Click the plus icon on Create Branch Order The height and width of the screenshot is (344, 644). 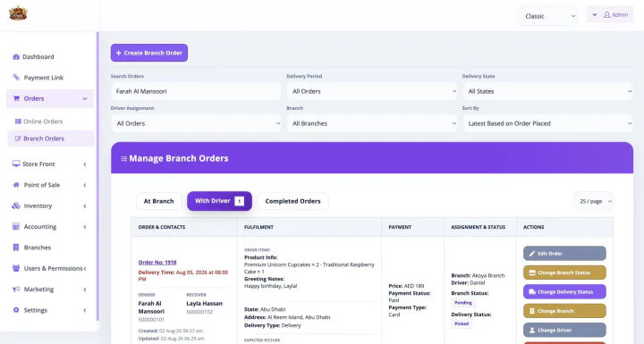119,53
